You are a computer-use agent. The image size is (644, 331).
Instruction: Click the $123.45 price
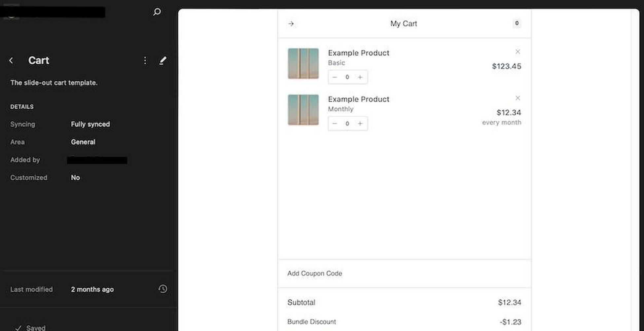point(507,66)
